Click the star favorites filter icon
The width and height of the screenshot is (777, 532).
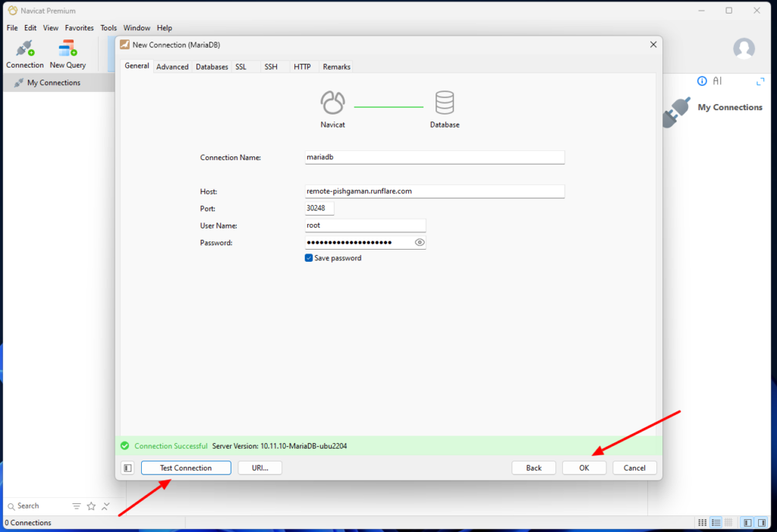pos(91,505)
